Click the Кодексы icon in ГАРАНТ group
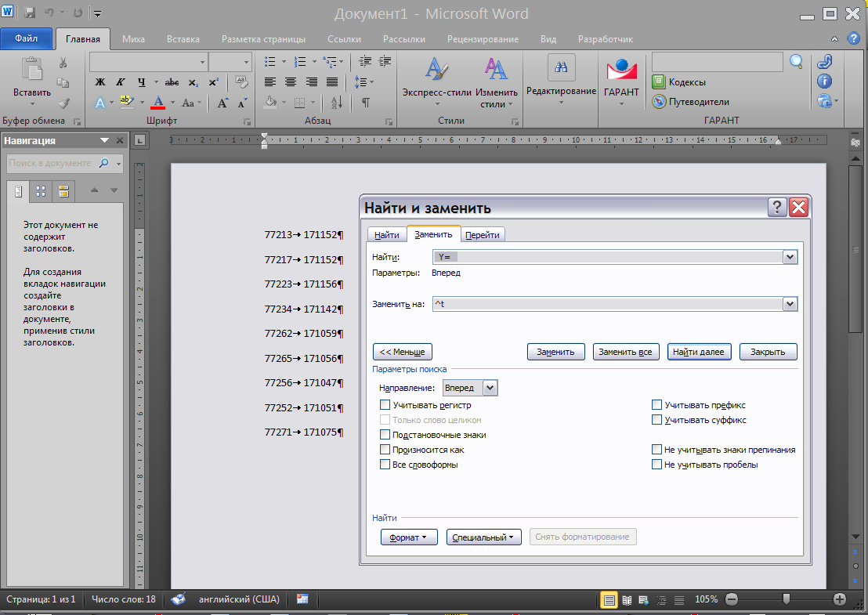Screen dimensions: 868x615 658,82
